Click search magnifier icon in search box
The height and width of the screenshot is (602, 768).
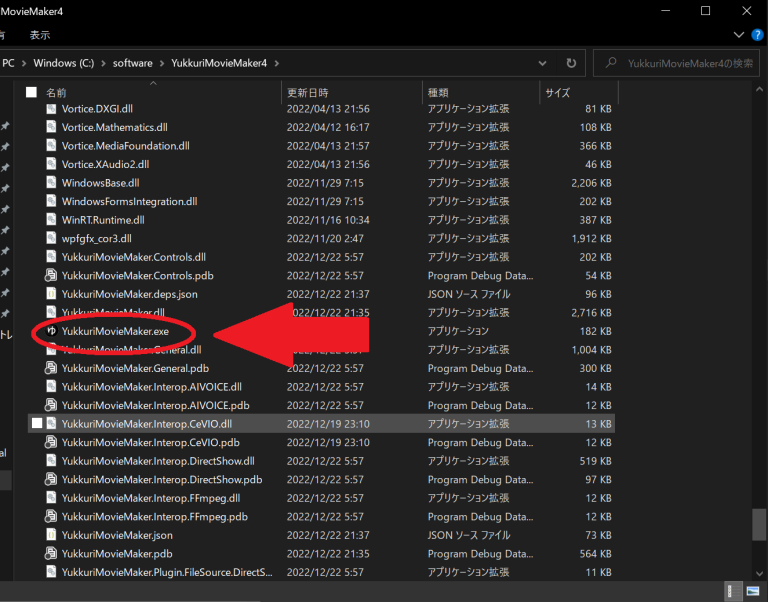[610, 63]
